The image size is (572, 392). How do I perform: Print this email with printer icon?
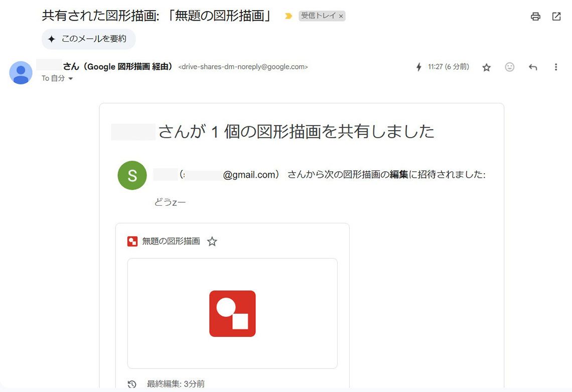coord(535,17)
